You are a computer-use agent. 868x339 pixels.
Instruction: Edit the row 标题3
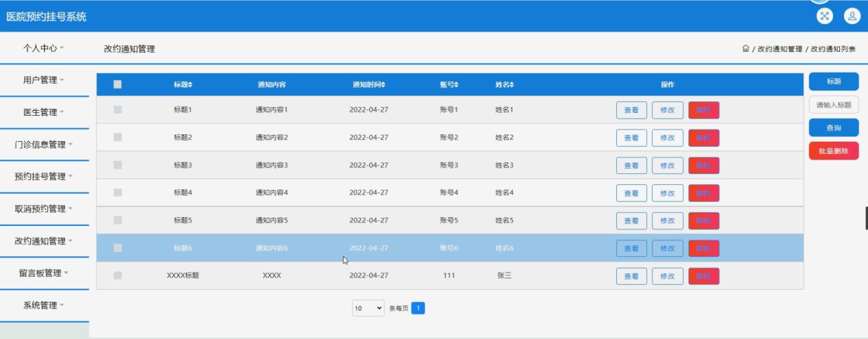tap(668, 166)
